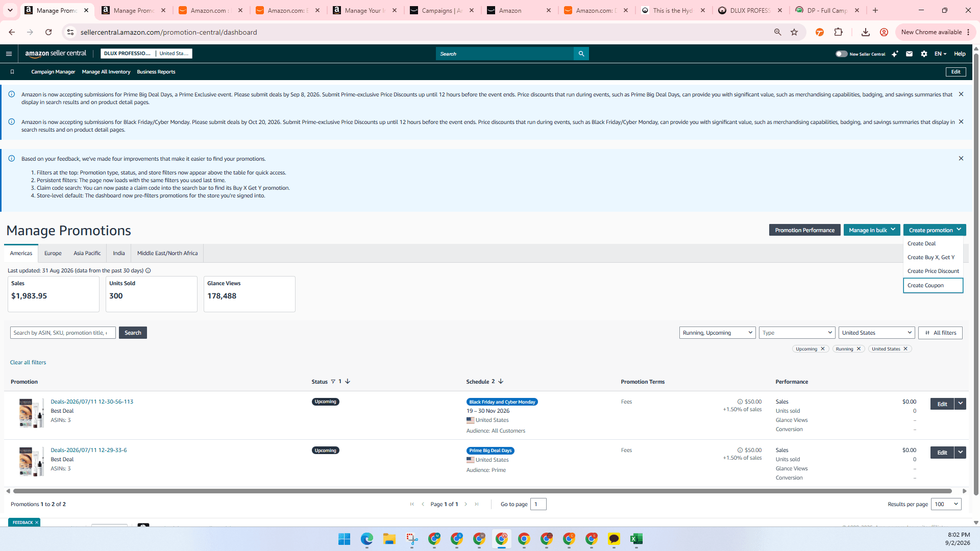Screen dimensions: 980x551
Task: Click the bookmark icon in navigation bar
Action: [12, 72]
